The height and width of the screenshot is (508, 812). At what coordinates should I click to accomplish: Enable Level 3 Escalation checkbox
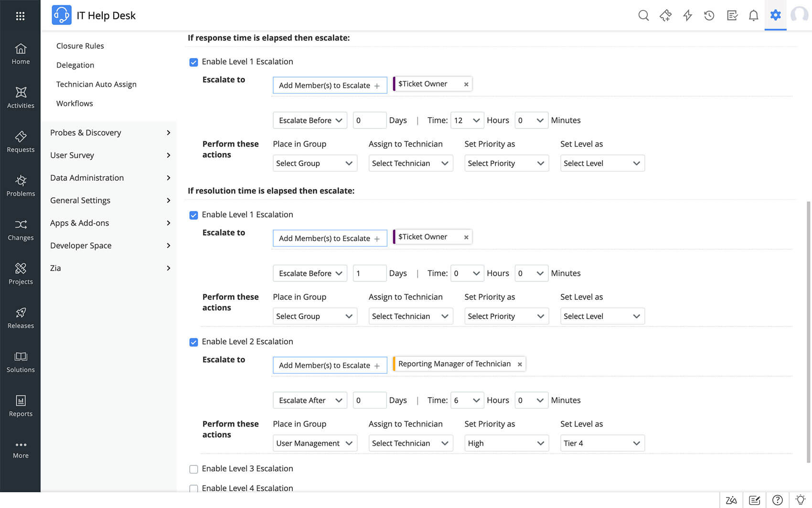coord(193,469)
